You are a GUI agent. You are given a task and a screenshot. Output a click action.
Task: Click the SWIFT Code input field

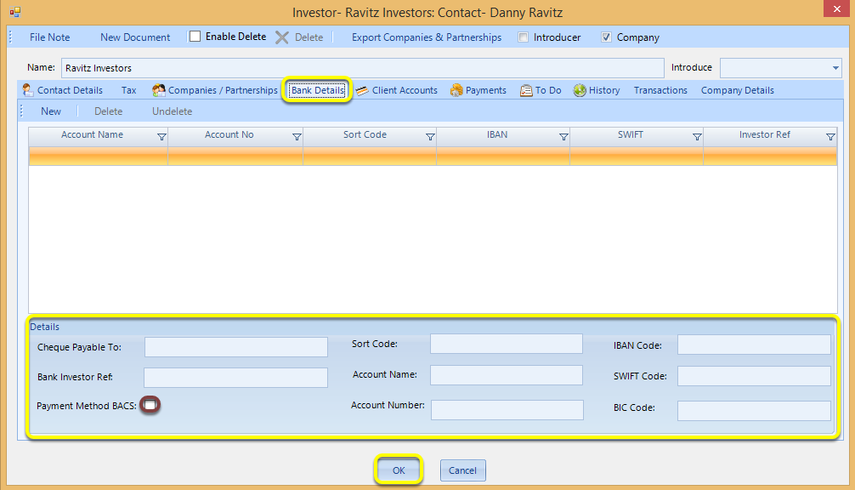(754, 376)
